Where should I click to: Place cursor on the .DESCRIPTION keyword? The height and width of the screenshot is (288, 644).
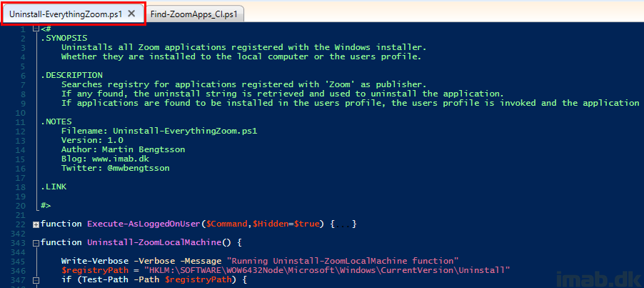[72, 75]
